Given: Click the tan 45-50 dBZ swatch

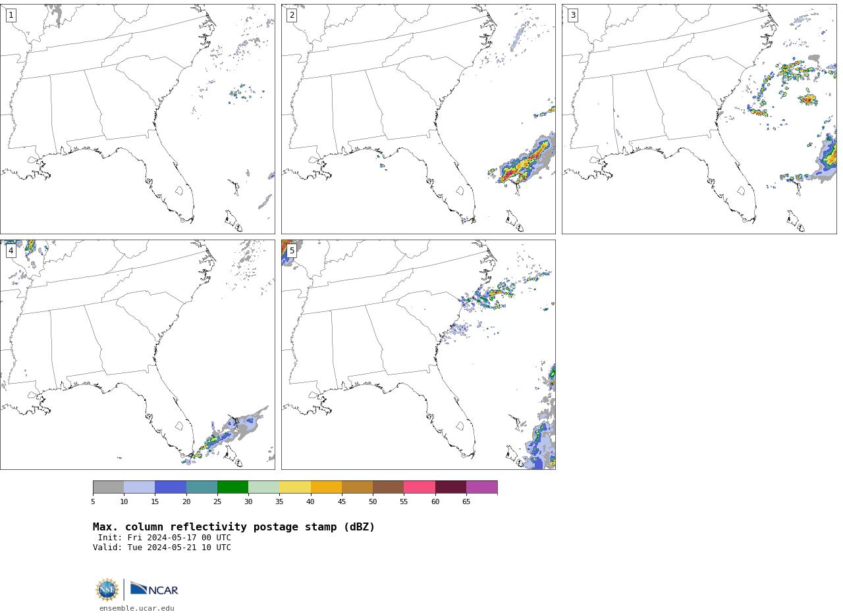Looking at the screenshot, I should (x=357, y=487).
